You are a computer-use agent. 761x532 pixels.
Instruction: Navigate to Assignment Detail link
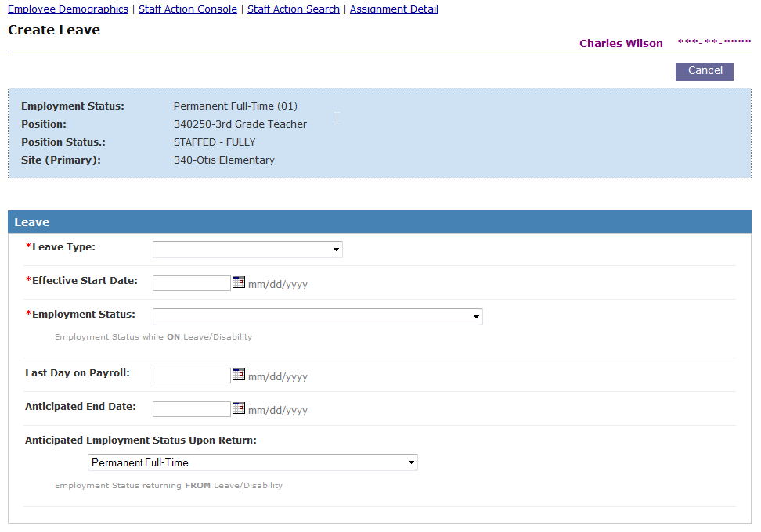click(394, 9)
